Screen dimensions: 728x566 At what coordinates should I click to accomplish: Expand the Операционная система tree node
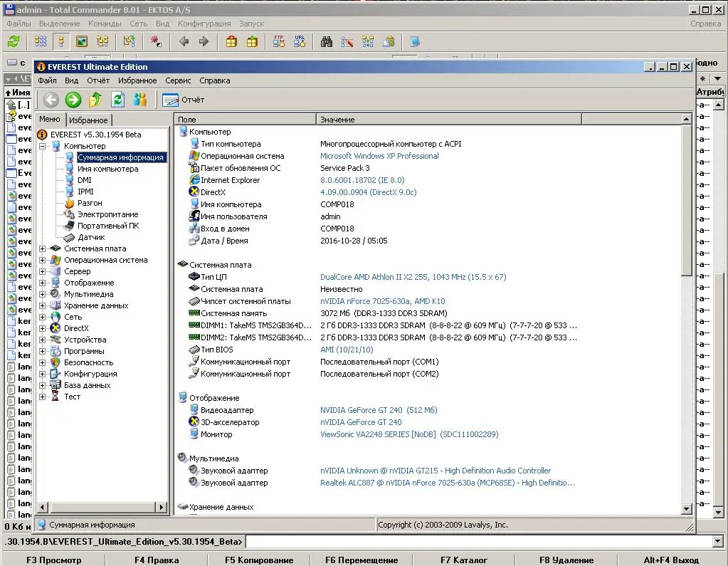click(42, 260)
